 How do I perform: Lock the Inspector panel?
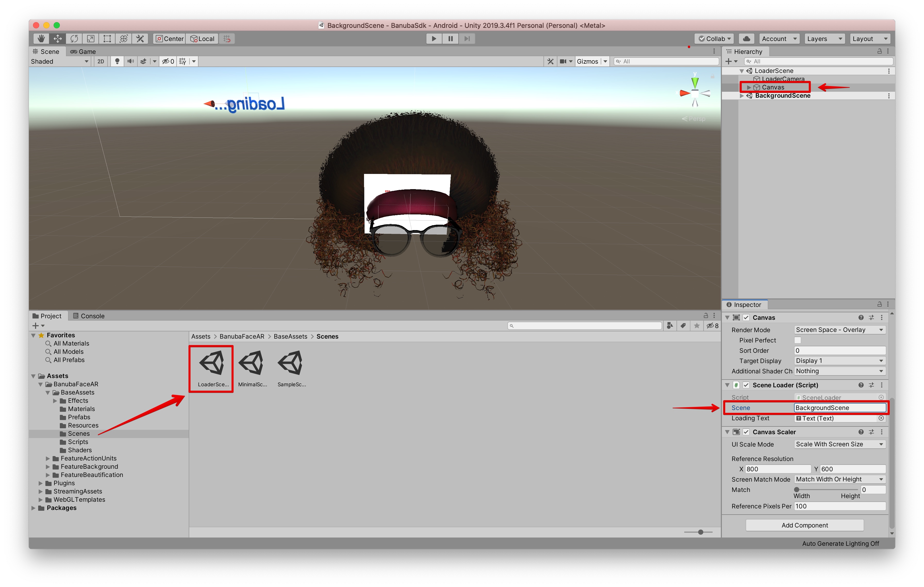879,304
